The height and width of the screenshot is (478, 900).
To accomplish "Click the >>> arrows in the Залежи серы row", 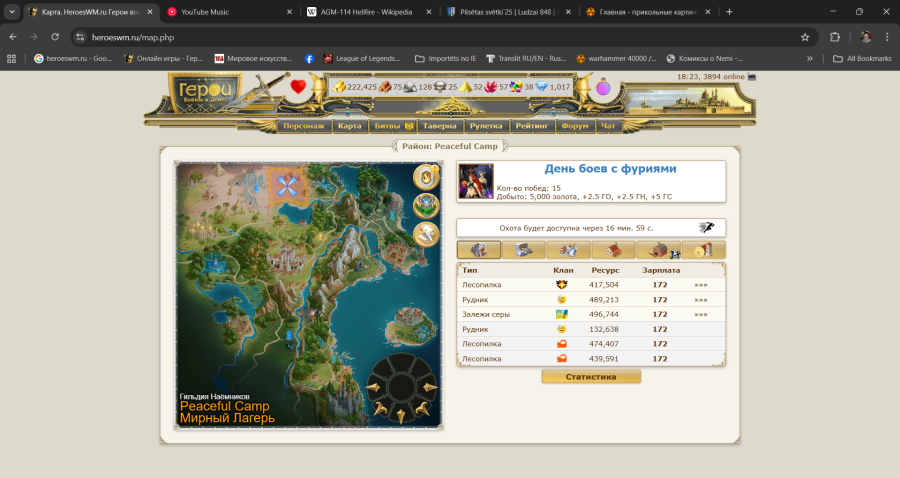I will point(700,314).
